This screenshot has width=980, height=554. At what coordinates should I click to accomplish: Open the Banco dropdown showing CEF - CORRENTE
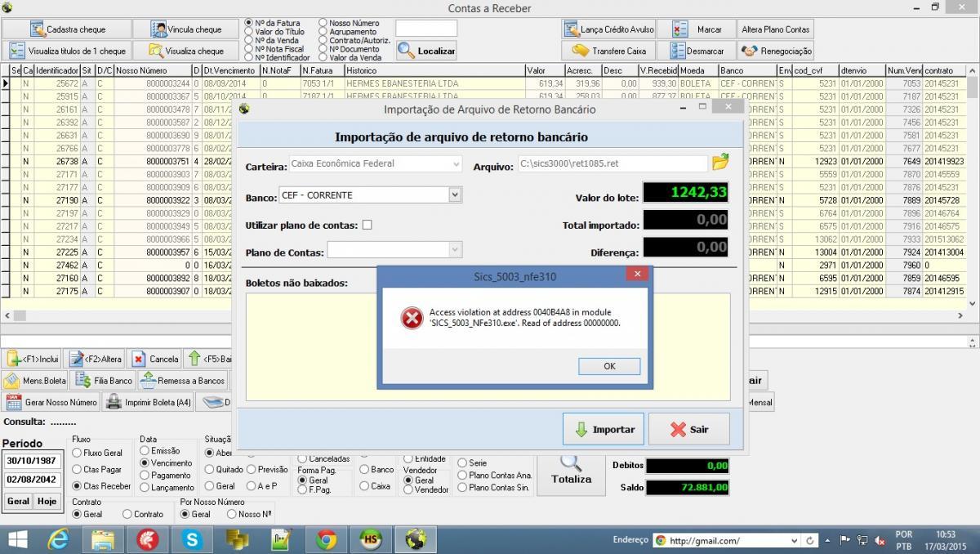pyautogui.click(x=455, y=195)
